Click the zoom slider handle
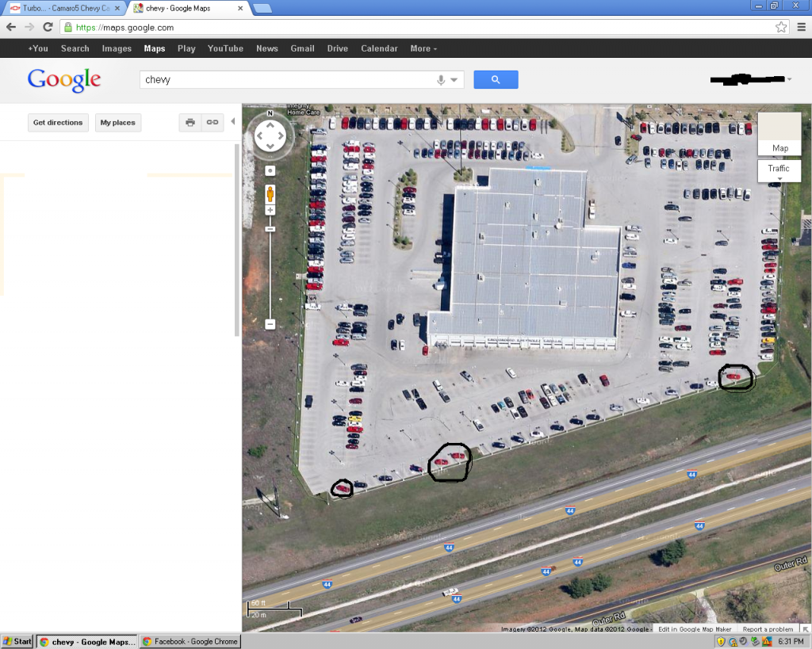 click(x=270, y=229)
